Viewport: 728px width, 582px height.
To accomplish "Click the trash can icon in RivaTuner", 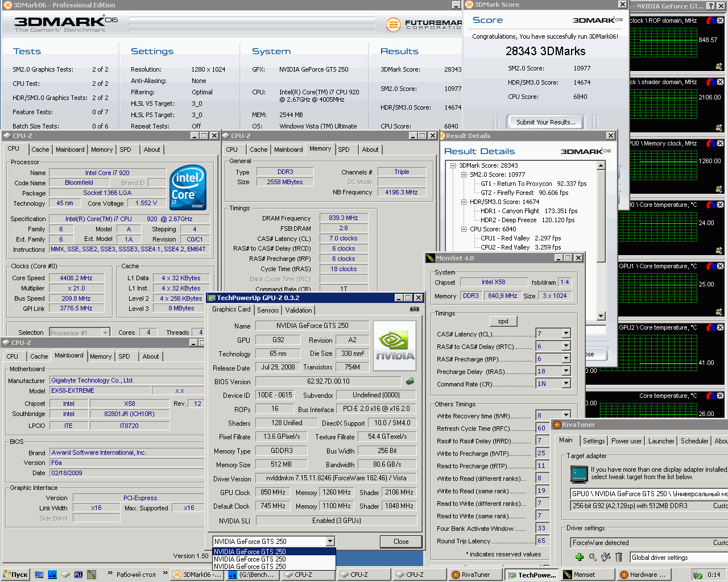I will (619, 557).
